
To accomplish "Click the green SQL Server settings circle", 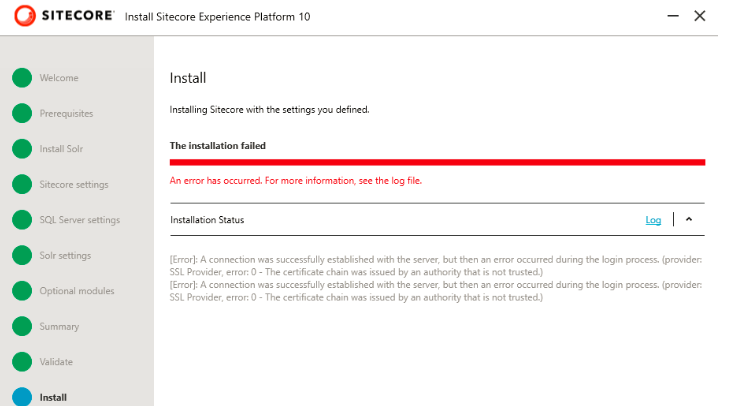I will pos(22,220).
